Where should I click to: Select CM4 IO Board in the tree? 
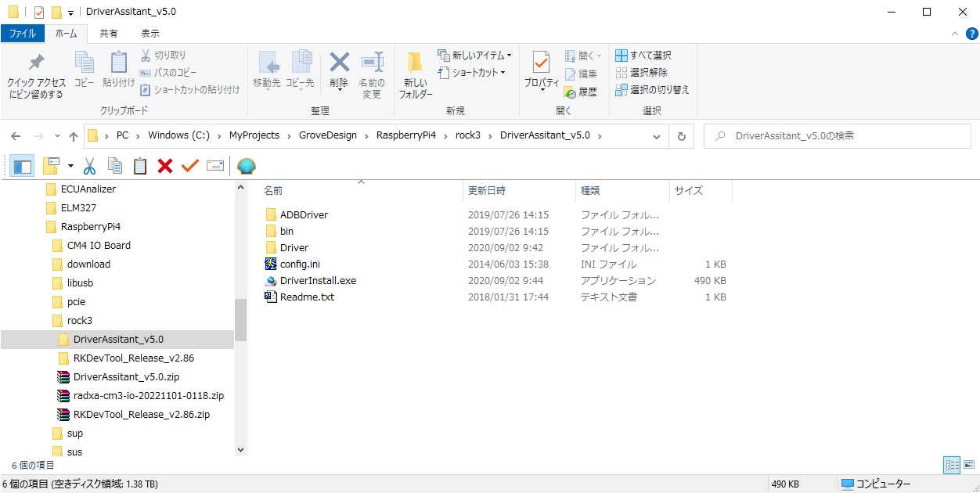pos(99,245)
